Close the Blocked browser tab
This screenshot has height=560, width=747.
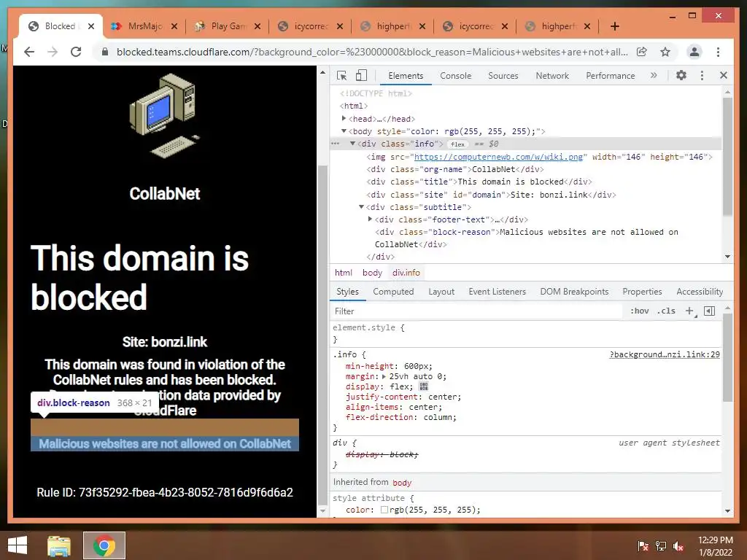(91, 26)
